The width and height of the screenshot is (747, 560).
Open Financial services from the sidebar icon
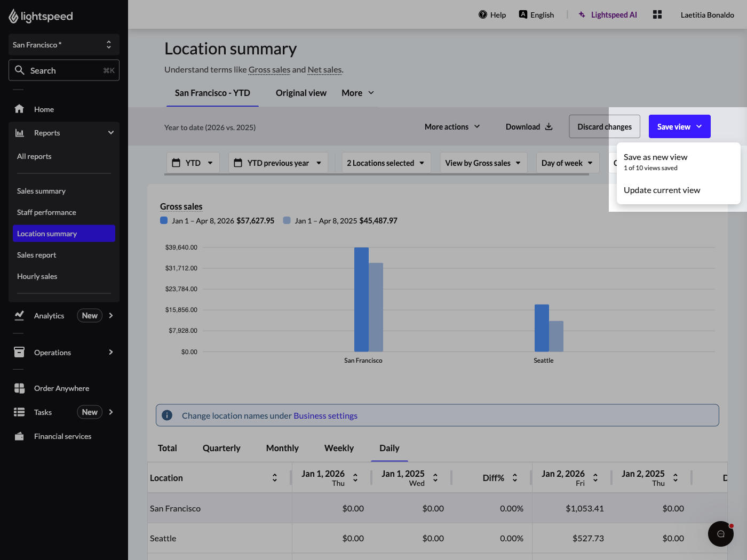[x=19, y=436]
